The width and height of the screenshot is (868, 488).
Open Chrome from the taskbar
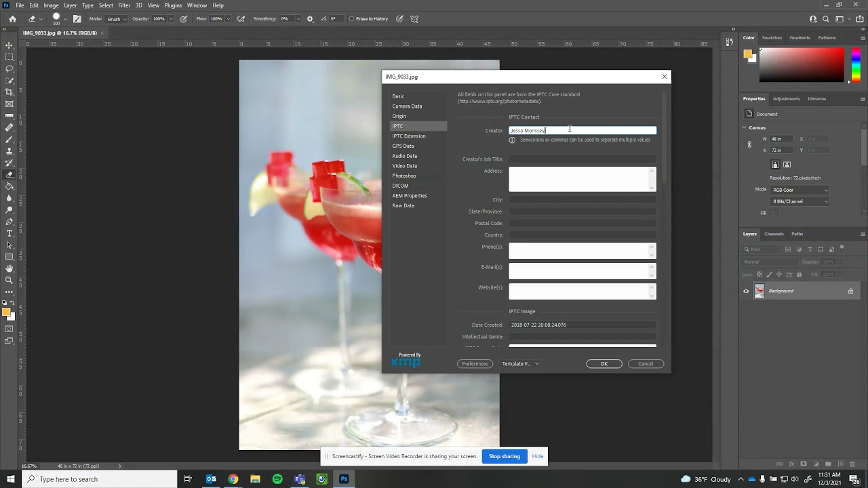coord(233,479)
